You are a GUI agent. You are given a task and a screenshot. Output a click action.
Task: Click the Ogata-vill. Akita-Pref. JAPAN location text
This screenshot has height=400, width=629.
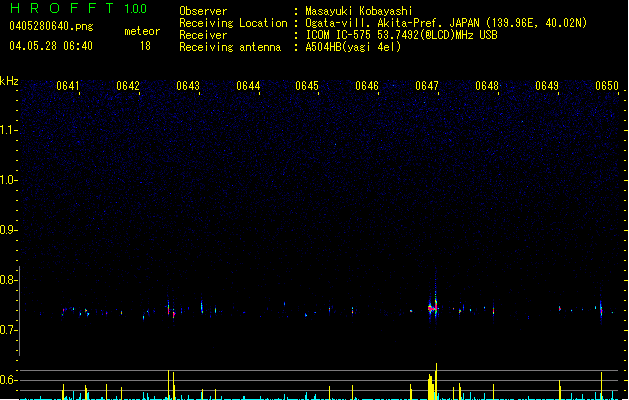click(446, 23)
